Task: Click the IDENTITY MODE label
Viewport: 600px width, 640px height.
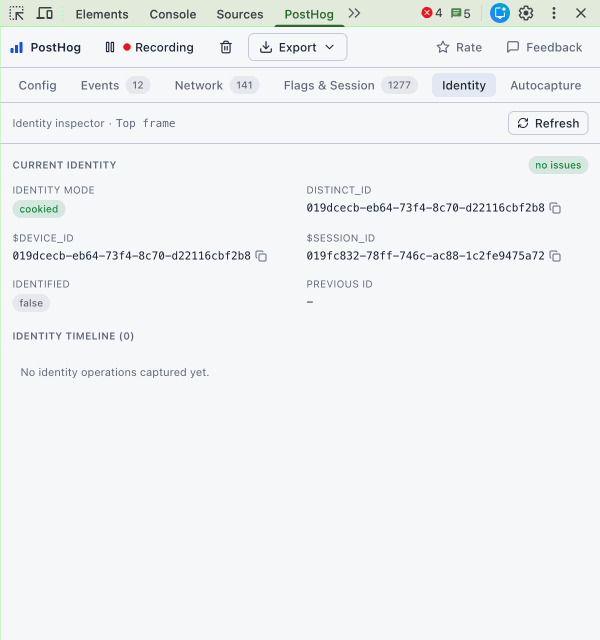Action: [x=53, y=190]
